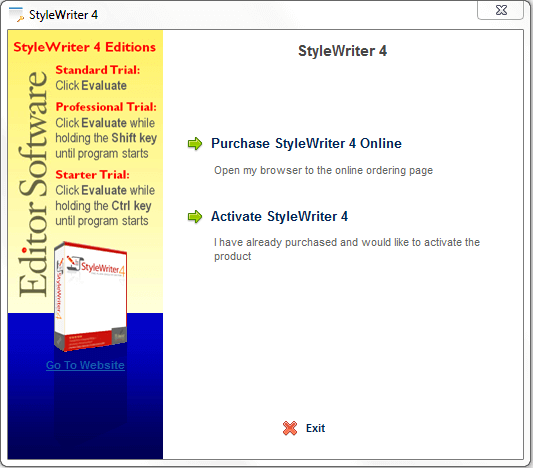Screen dimensions: 533x468
Task: Click the 'Open my browser to the online ordering page' text
Action: (x=323, y=170)
